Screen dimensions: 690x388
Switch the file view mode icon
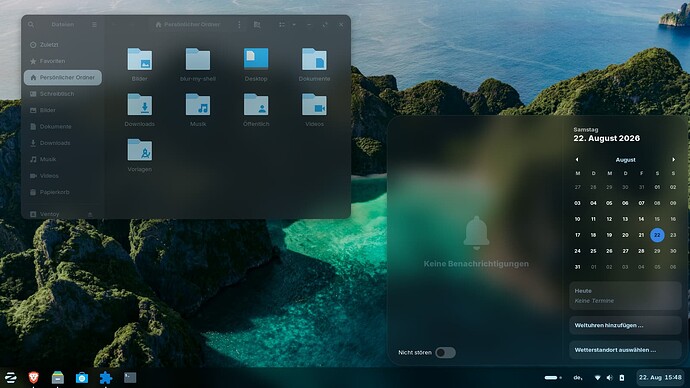pyautogui.click(x=282, y=25)
